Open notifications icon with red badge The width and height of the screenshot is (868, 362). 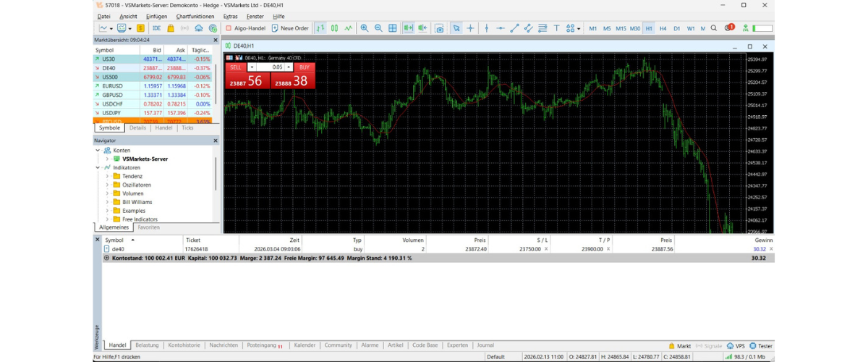(x=730, y=28)
